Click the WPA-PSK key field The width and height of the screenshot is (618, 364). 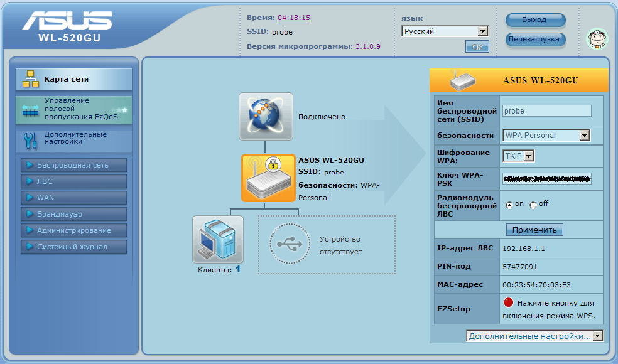pyautogui.click(x=547, y=179)
